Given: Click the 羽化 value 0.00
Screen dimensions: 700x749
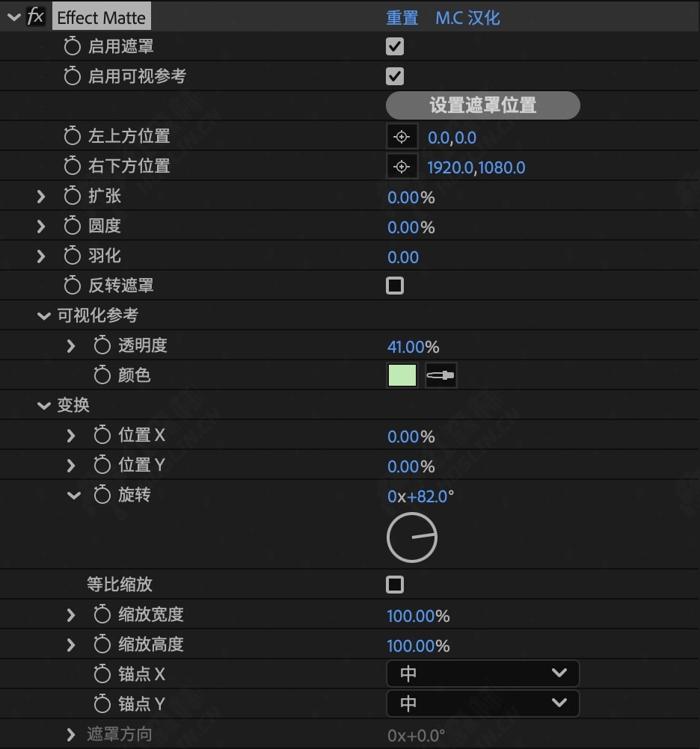Looking at the screenshot, I should [403, 257].
